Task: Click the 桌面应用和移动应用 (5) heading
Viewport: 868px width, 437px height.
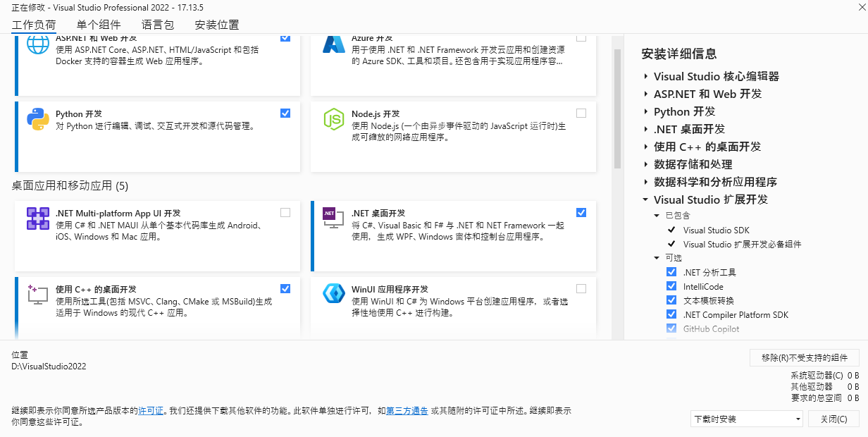Action: pyautogui.click(x=70, y=186)
